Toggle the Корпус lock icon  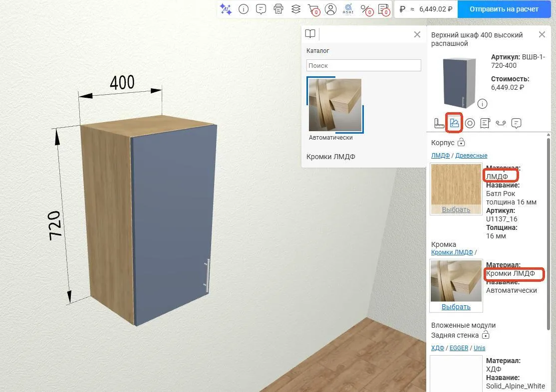[461, 142]
